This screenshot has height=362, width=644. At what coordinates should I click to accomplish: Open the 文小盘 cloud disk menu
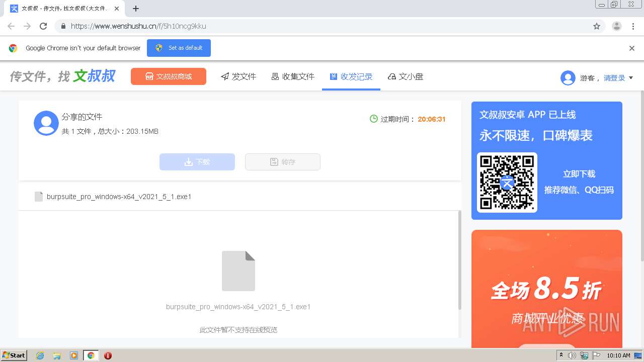(x=406, y=76)
